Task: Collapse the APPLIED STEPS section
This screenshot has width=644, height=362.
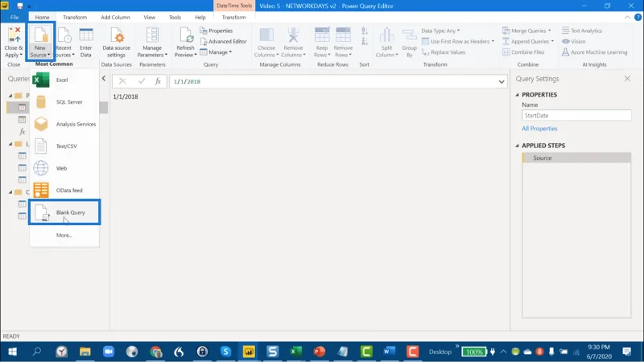Action: (x=517, y=146)
